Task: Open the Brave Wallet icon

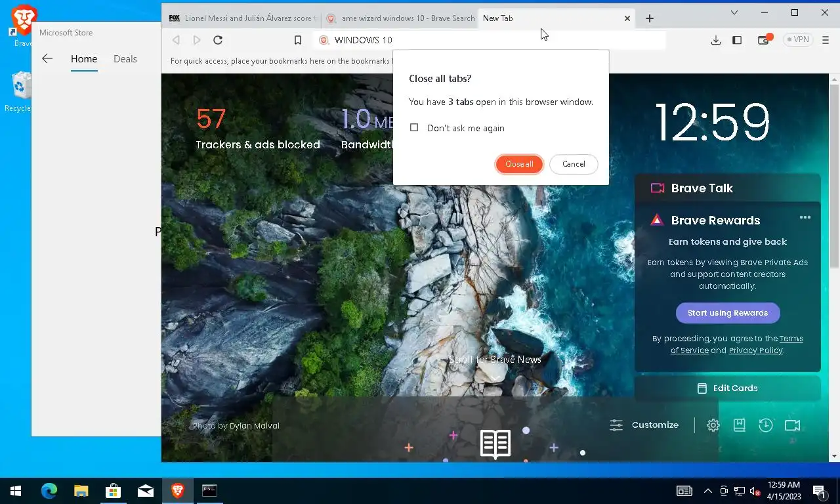Action: [x=763, y=40]
